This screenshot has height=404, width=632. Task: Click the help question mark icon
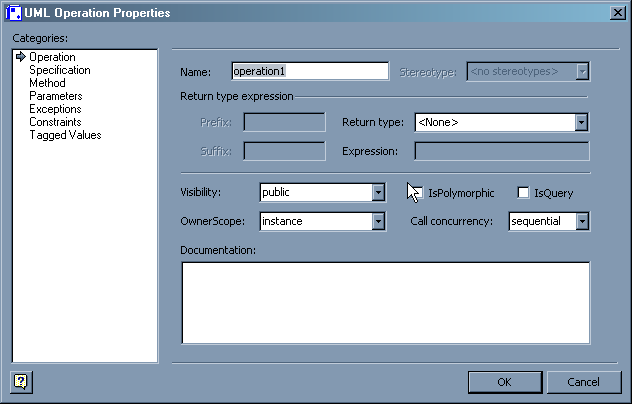coord(20,381)
